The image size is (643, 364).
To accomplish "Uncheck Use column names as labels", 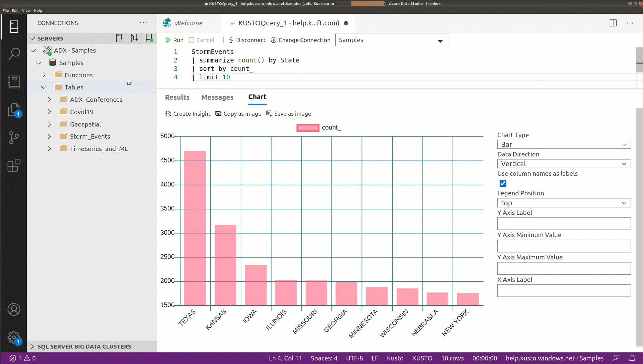I will 503,183.
